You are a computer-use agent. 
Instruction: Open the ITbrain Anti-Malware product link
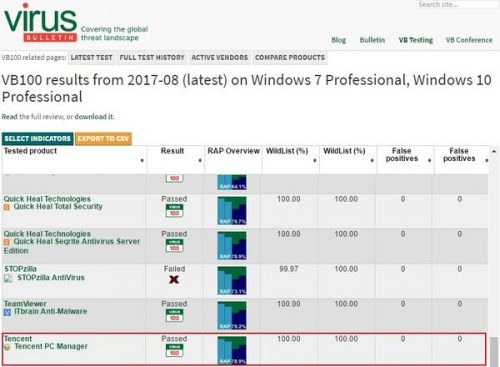[51, 311]
